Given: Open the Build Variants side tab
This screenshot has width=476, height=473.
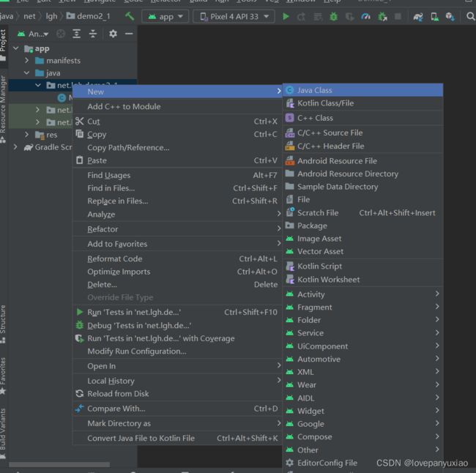Looking at the screenshot, I should (3, 433).
